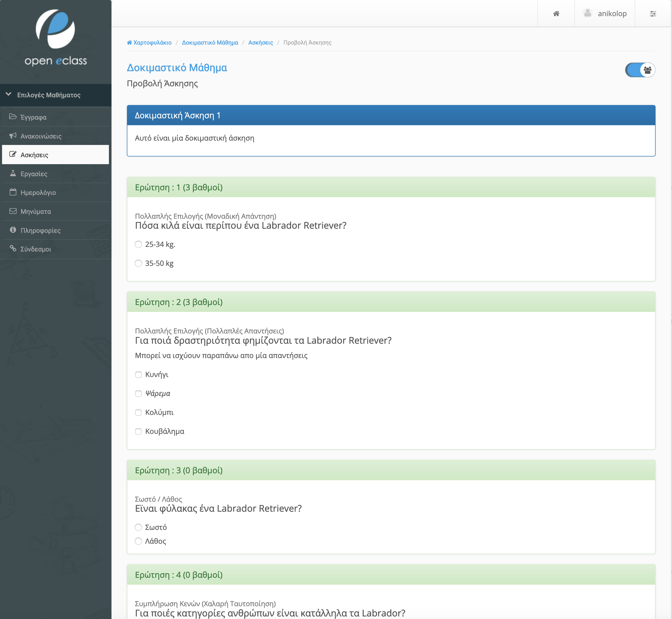Select the Λάθος radio button
Viewport: 672px width, 619px height.
click(138, 541)
